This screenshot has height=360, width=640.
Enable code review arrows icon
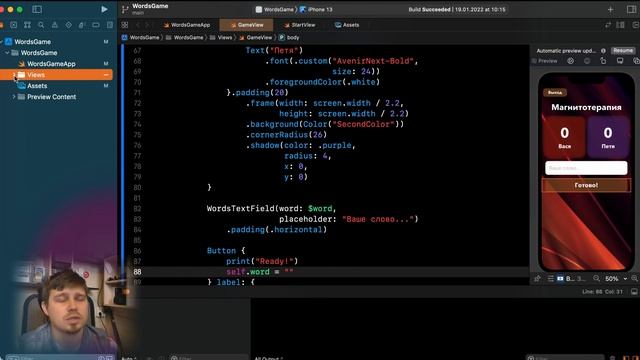click(608, 25)
